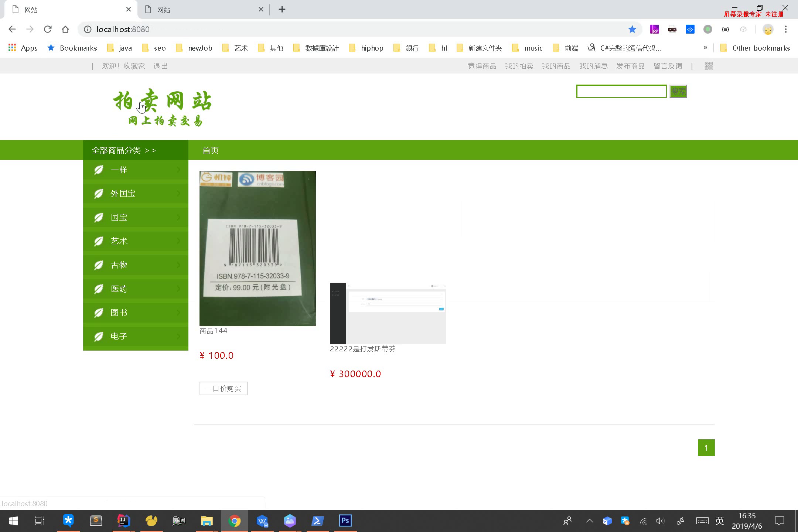This screenshot has width=798, height=532.
Task: View site information icon in address bar
Action: click(x=88, y=29)
